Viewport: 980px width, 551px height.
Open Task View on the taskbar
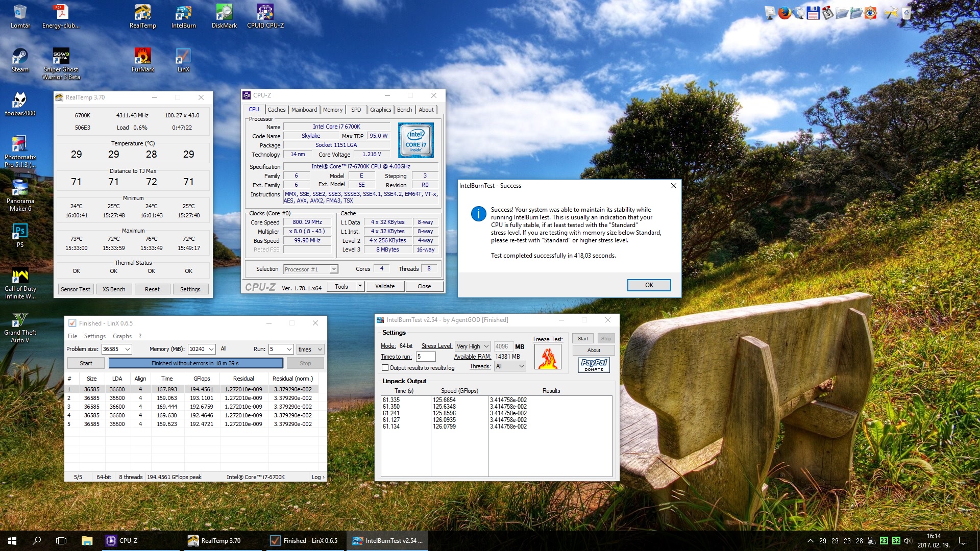[x=61, y=541]
